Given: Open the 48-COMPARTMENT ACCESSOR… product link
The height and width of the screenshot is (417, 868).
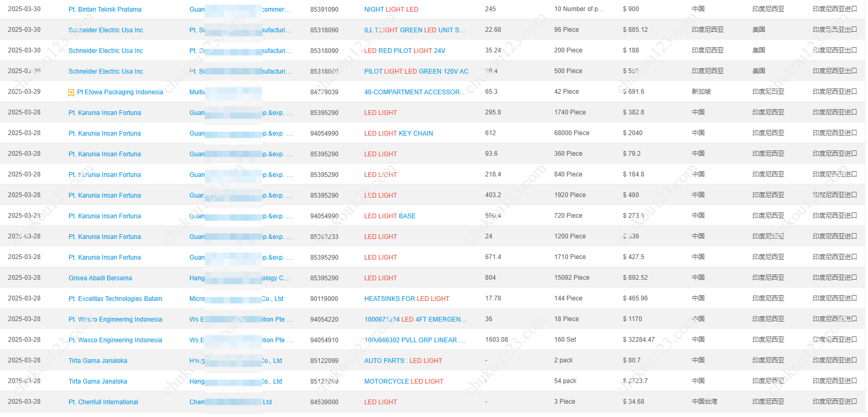Looking at the screenshot, I should [415, 92].
